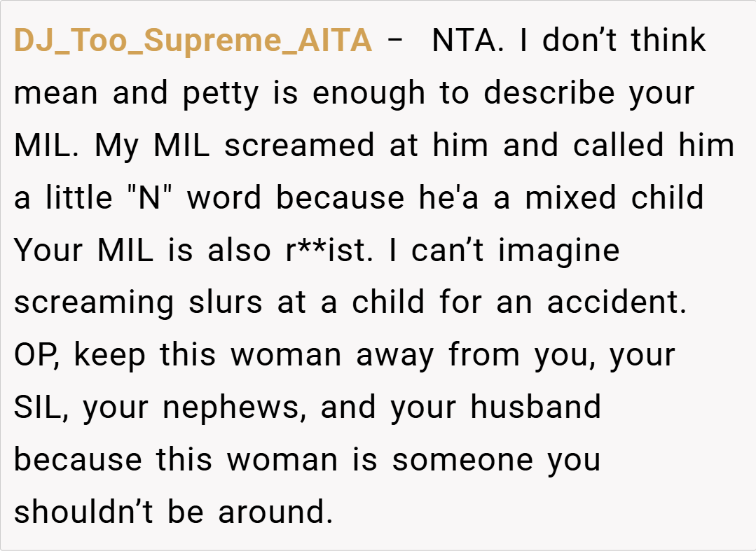The width and height of the screenshot is (756, 551).
Task: Click the final word "around" in the comment
Action: tap(274, 512)
